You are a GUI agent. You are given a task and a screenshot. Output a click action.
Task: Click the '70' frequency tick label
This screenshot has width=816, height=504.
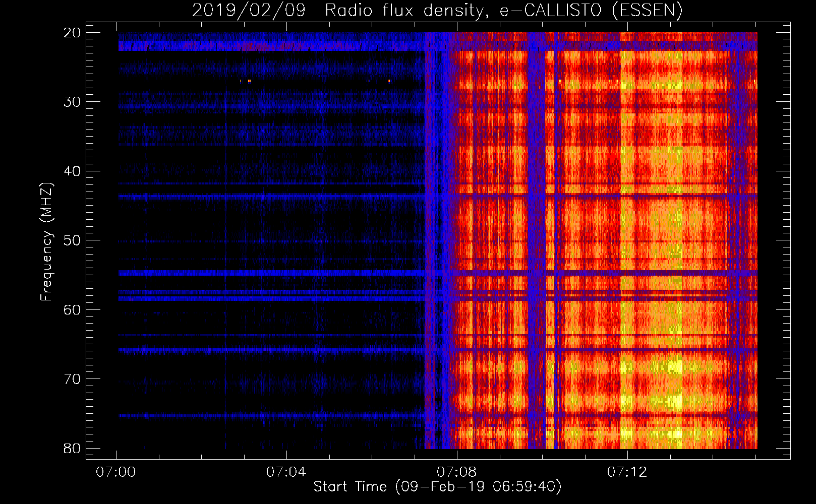[72, 379]
